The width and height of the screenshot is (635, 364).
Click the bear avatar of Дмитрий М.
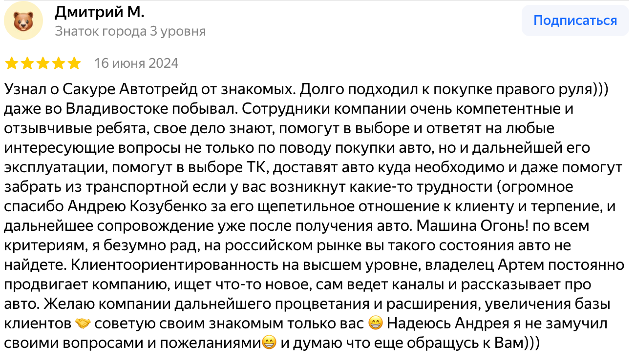click(x=23, y=21)
